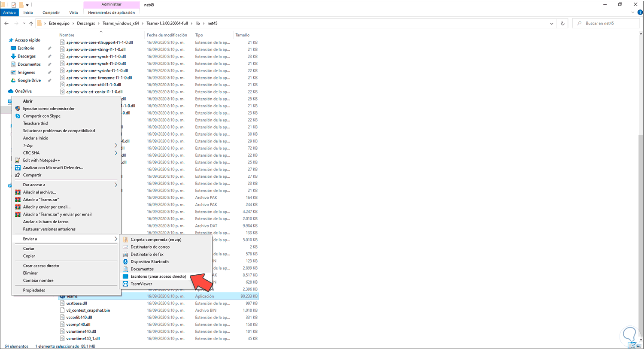The height and width of the screenshot is (349, 644).
Task: Sort by the Fecha de modificación column header
Action: coord(167,35)
